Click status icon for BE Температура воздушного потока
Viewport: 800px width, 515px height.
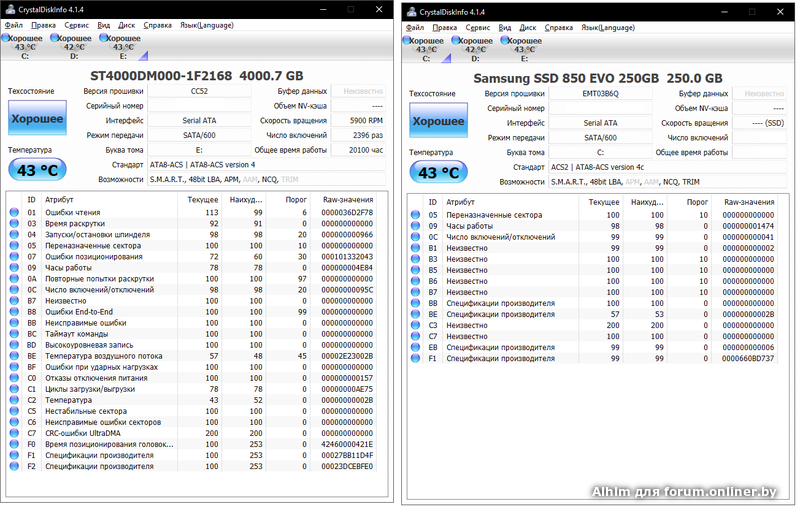coord(14,356)
